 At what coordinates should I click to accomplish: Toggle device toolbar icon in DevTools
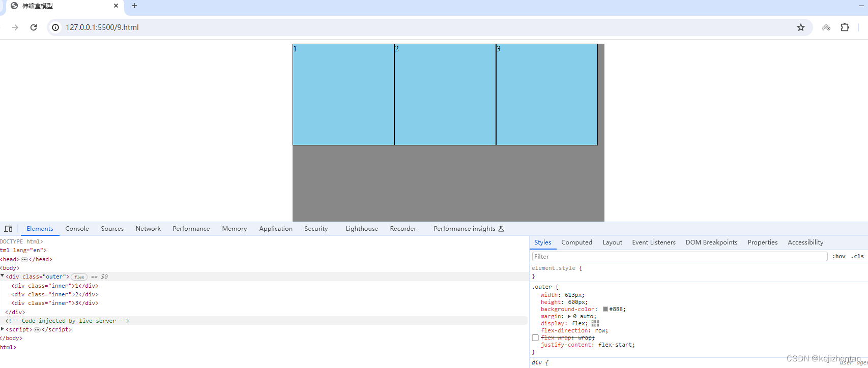[8, 229]
